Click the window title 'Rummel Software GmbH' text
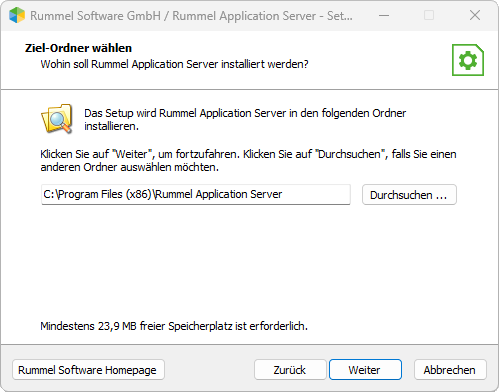Viewport: 499px width, 392px height. (x=95, y=16)
